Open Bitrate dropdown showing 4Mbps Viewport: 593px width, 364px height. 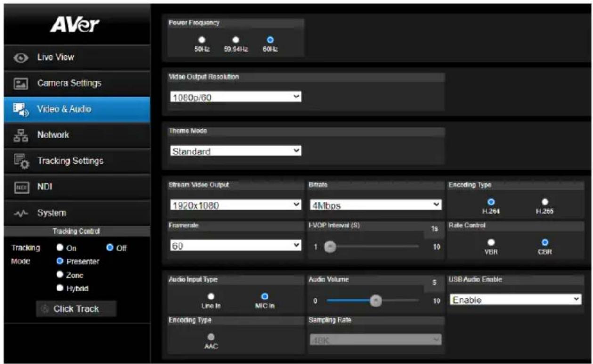[375, 205]
